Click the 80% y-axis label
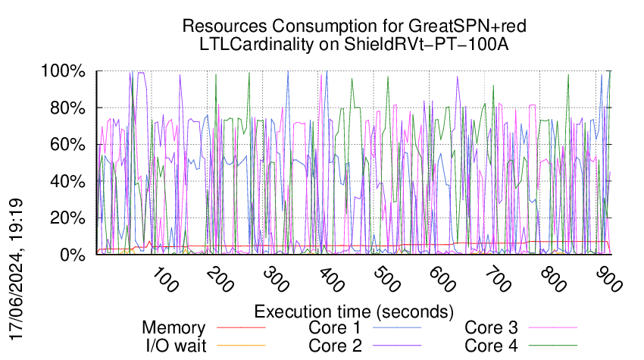 [67, 108]
